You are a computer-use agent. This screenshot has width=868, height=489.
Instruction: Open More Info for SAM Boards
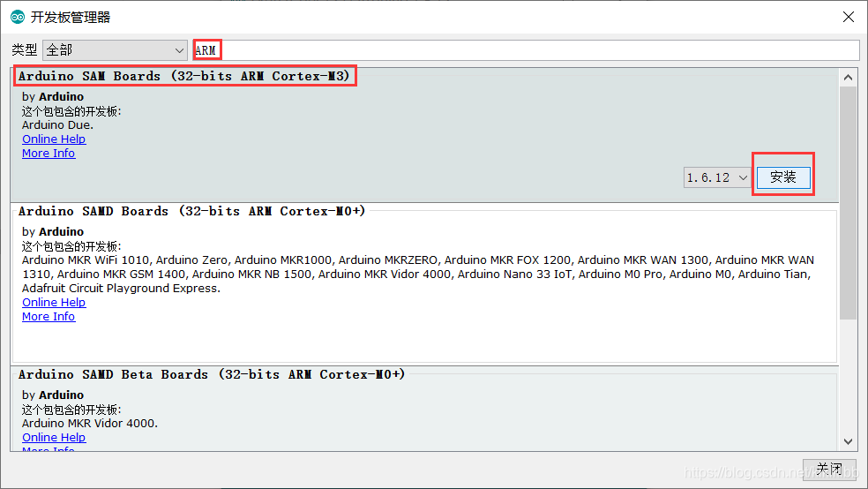point(49,154)
